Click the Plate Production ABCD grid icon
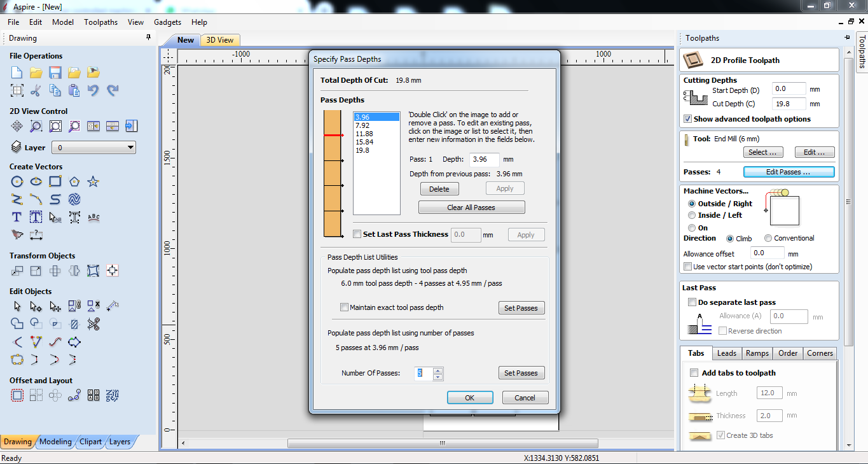This screenshot has width=868, height=464. point(93,395)
